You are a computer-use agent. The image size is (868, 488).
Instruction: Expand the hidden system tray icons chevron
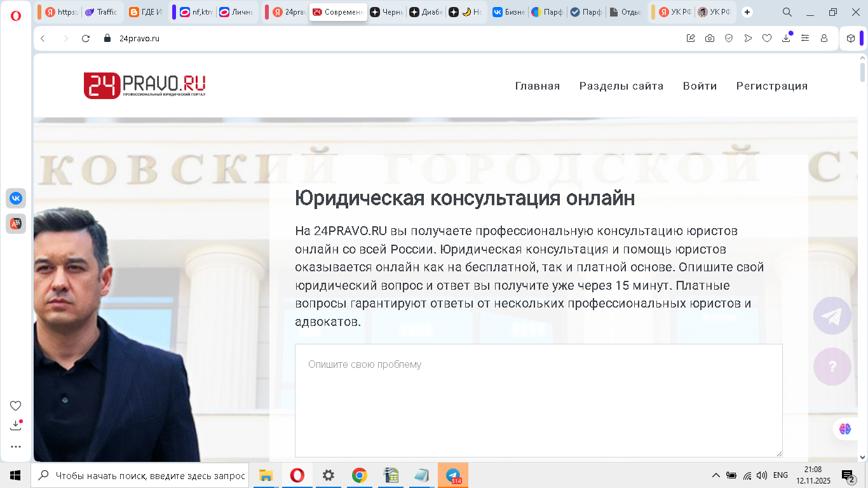715,475
